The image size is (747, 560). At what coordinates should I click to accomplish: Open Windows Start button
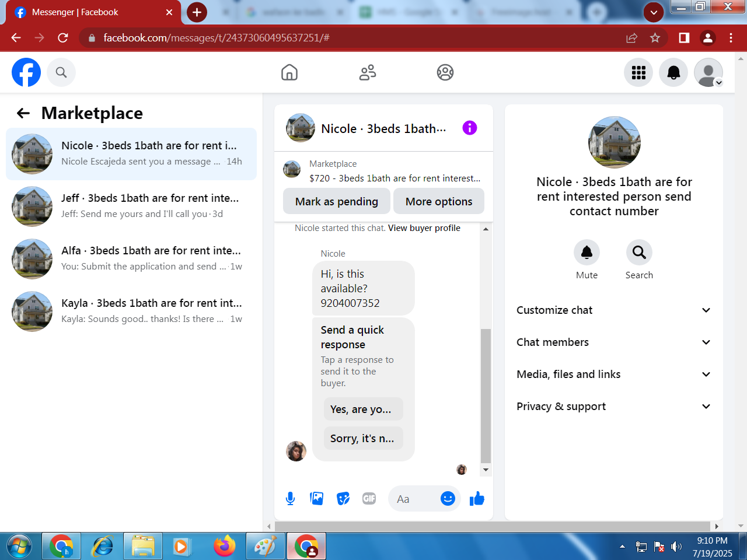19,547
